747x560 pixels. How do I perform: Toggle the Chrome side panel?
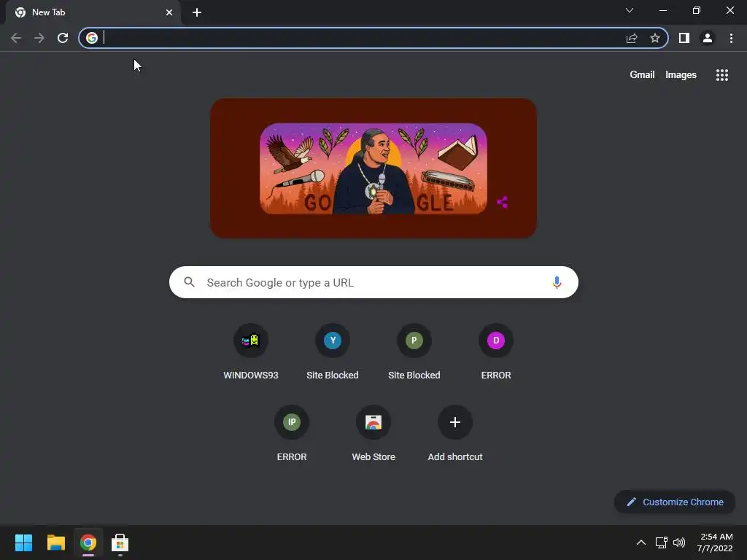[684, 38]
